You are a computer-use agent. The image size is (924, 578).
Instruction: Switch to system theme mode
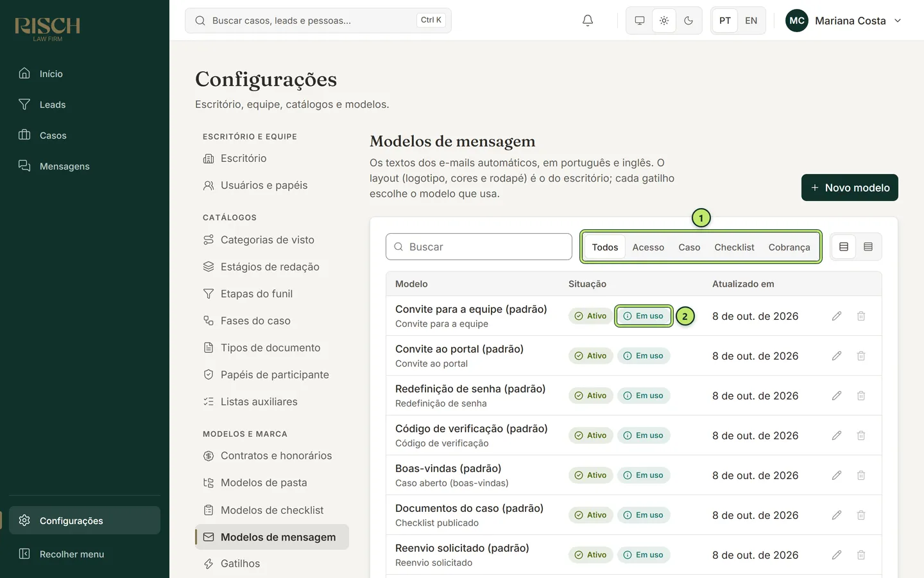point(640,21)
